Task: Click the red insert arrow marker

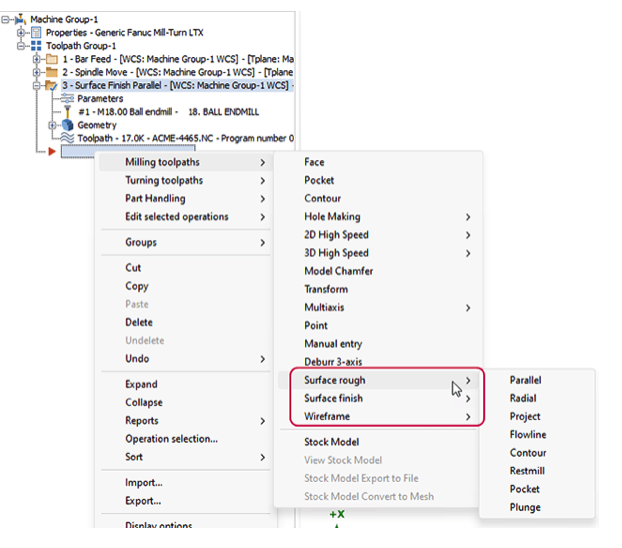Action: tap(51, 151)
